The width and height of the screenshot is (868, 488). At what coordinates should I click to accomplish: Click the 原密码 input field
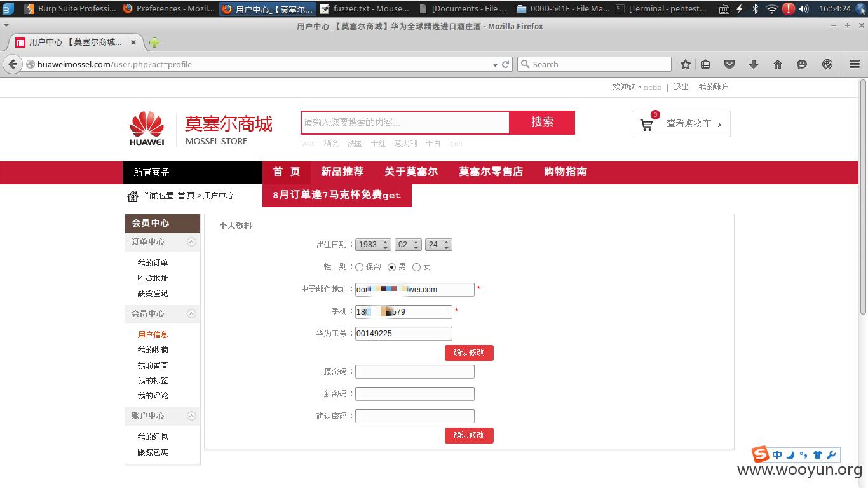(x=415, y=372)
